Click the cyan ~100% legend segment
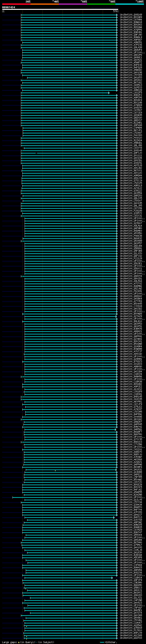The image size is (146, 644). 130,4
